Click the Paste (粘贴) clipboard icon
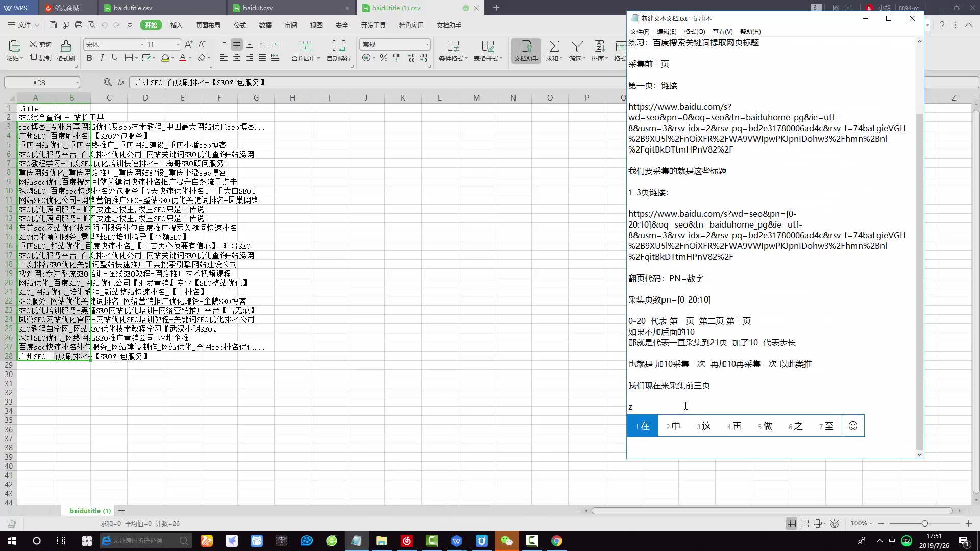 tap(14, 46)
